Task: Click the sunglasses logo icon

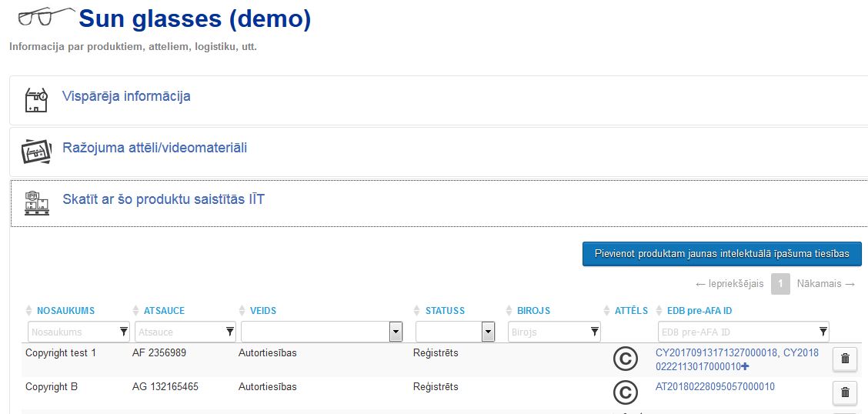Action: pyautogui.click(x=46, y=17)
